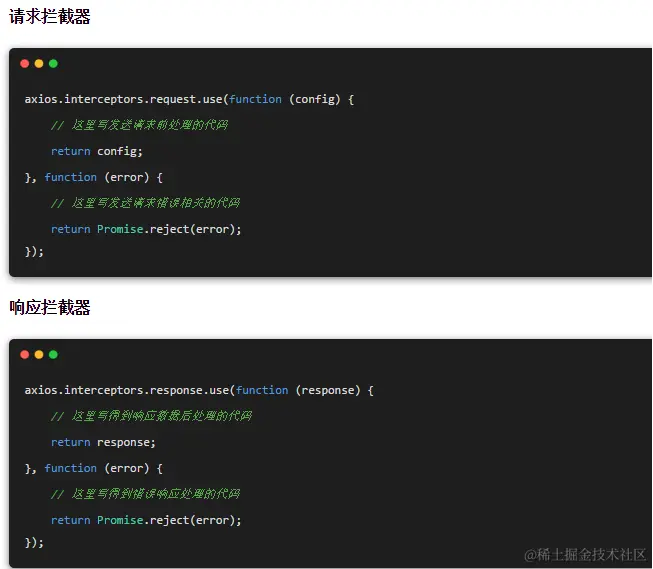Image resolution: width=653 pixels, height=569 pixels.
Task: Click the red dot on the response interceptor code block
Action: coord(25,354)
